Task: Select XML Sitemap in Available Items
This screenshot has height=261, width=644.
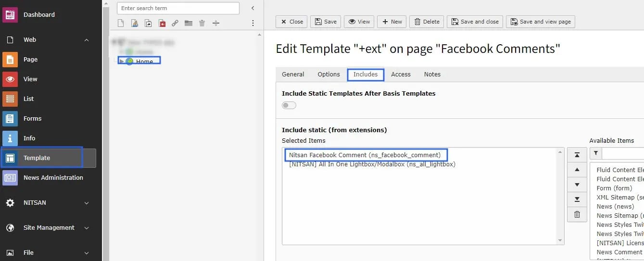Action: 620,198
